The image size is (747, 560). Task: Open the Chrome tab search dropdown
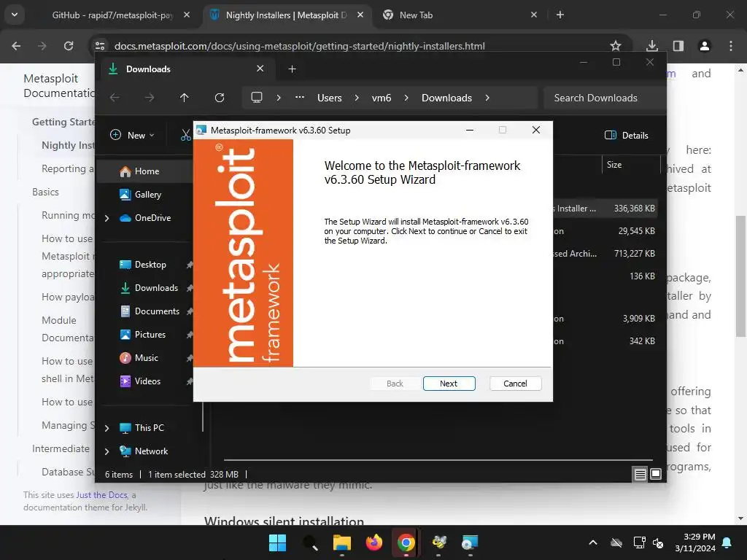pyautogui.click(x=15, y=15)
